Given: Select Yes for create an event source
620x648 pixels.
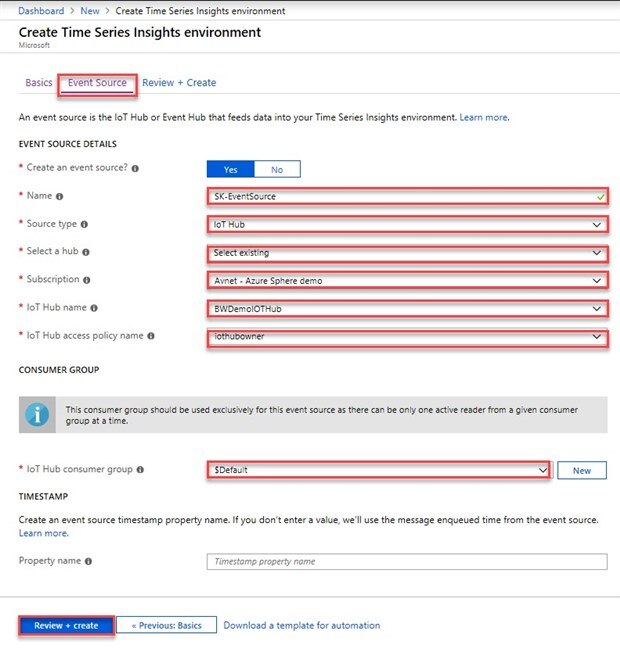Looking at the screenshot, I should coord(231,169).
